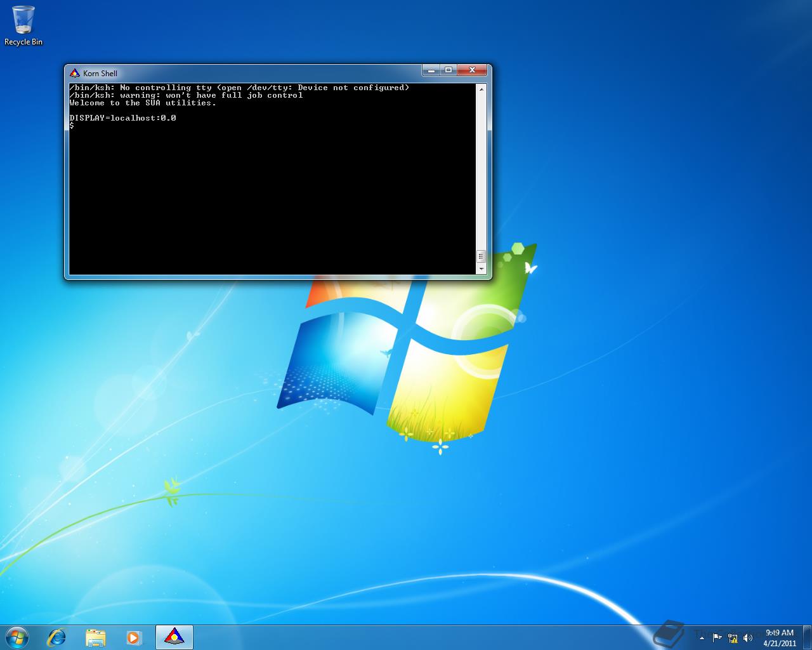Close the Korn Shell window

472,70
